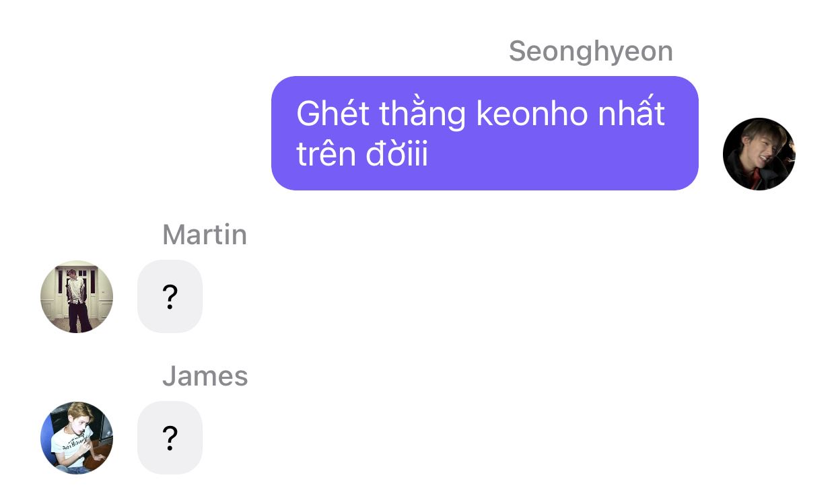The height and width of the screenshot is (504, 836).
Task: Click the letter J in the James label
Action: click(169, 377)
